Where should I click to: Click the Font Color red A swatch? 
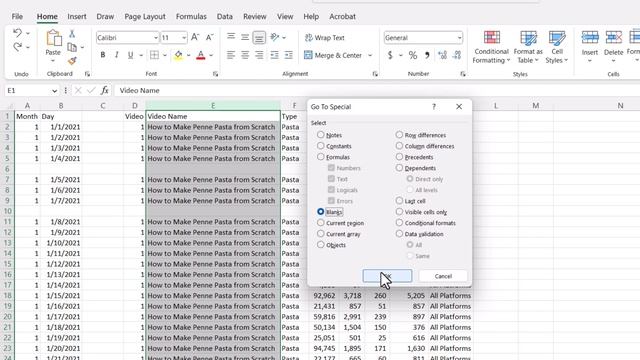click(x=201, y=55)
